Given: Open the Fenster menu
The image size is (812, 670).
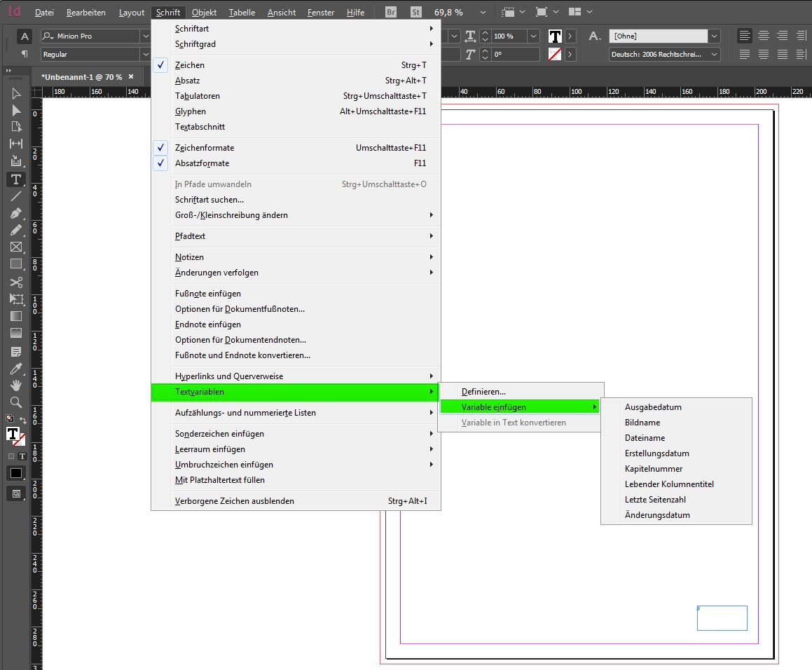Looking at the screenshot, I should pos(321,13).
